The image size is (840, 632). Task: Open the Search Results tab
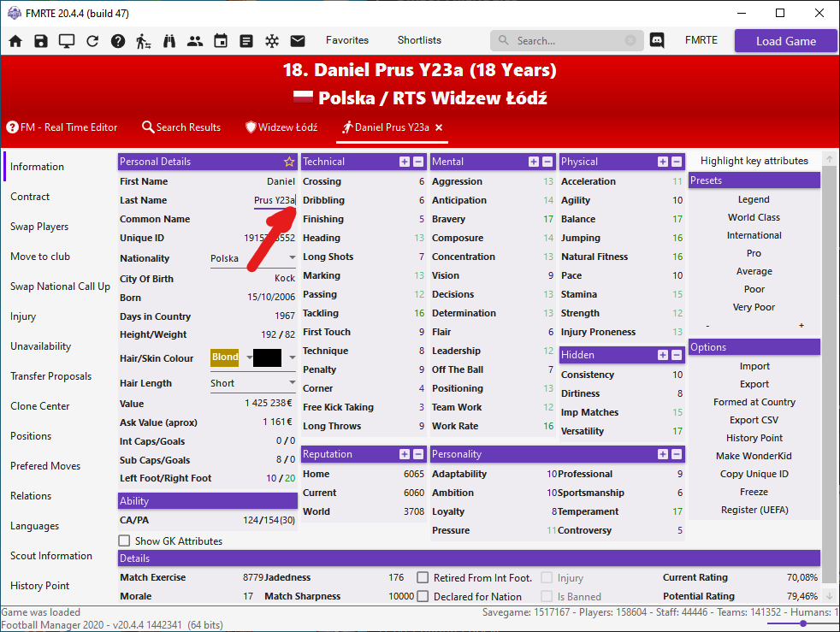point(181,127)
